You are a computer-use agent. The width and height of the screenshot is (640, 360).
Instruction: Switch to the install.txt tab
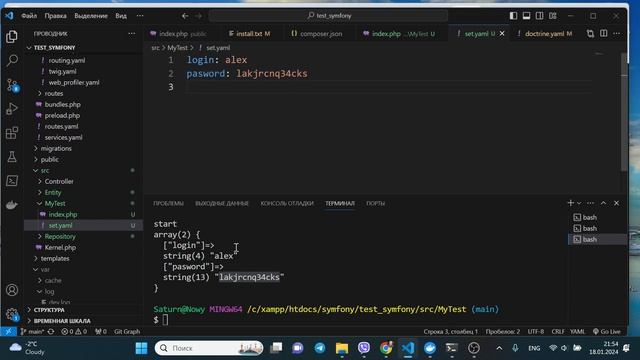tap(249, 33)
